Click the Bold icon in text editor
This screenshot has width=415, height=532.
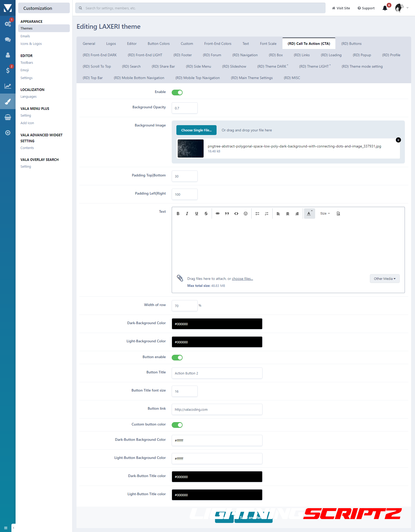coord(178,214)
